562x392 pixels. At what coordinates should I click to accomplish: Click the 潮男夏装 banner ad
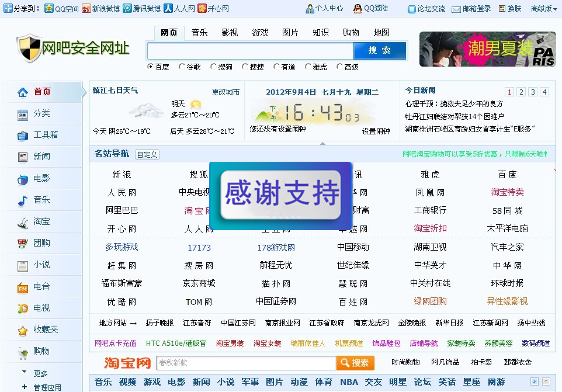tap(488, 49)
